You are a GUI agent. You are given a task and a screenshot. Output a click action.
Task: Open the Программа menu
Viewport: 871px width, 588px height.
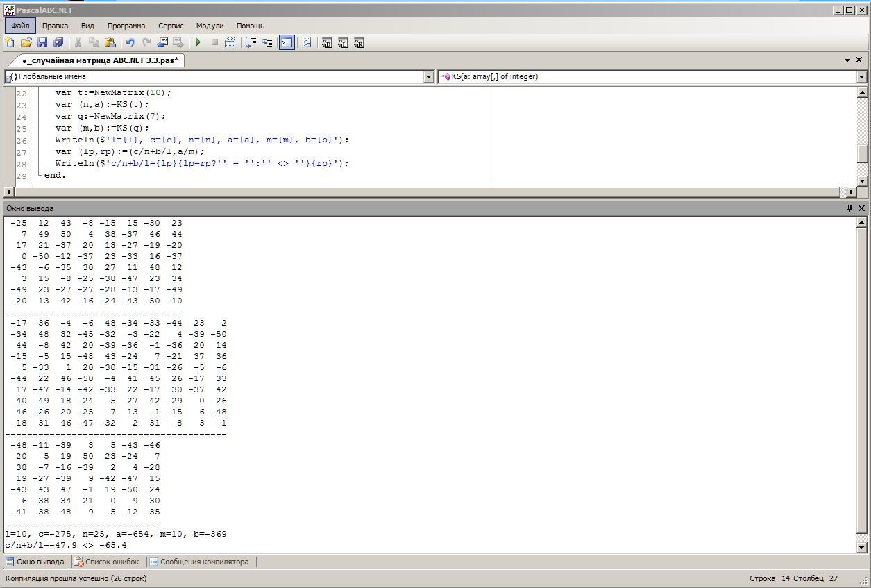[x=126, y=26]
